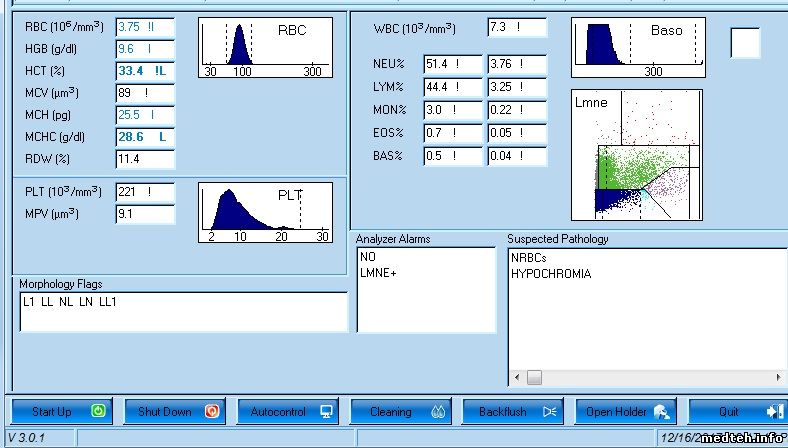Select NRBCs in Suspected Pathology list
This screenshot has height=448, width=788.
point(529,258)
